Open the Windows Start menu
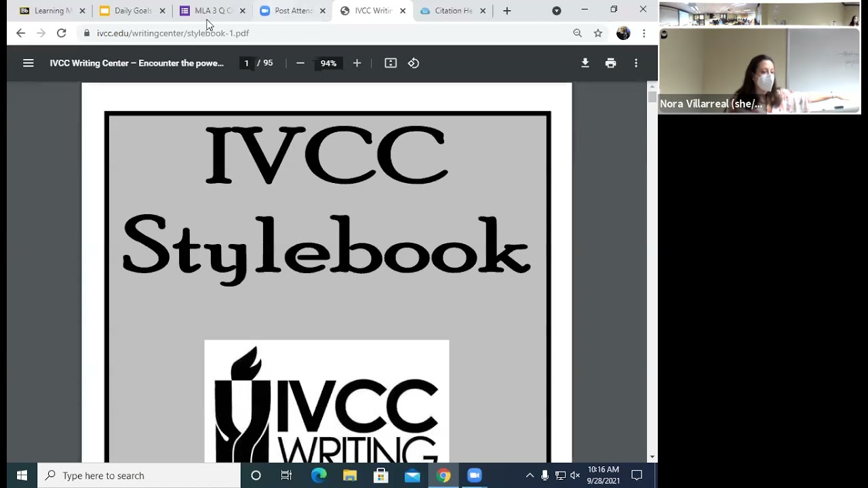 click(21, 475)
